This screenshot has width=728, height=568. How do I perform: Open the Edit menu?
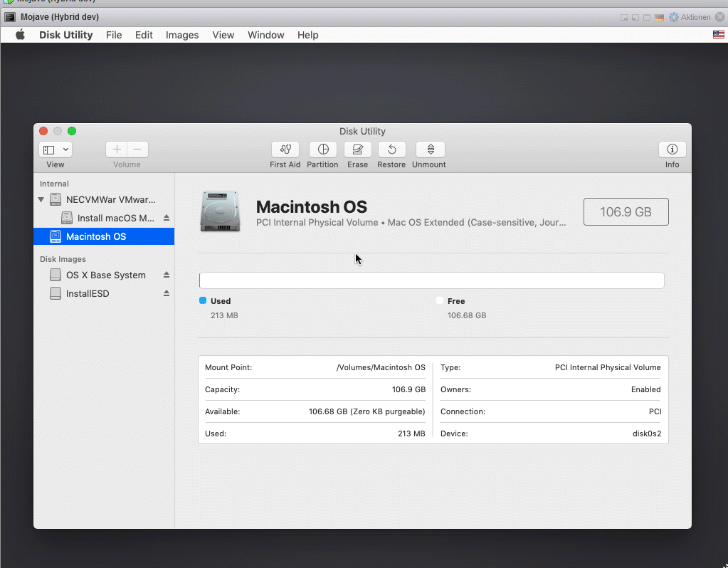144,35
